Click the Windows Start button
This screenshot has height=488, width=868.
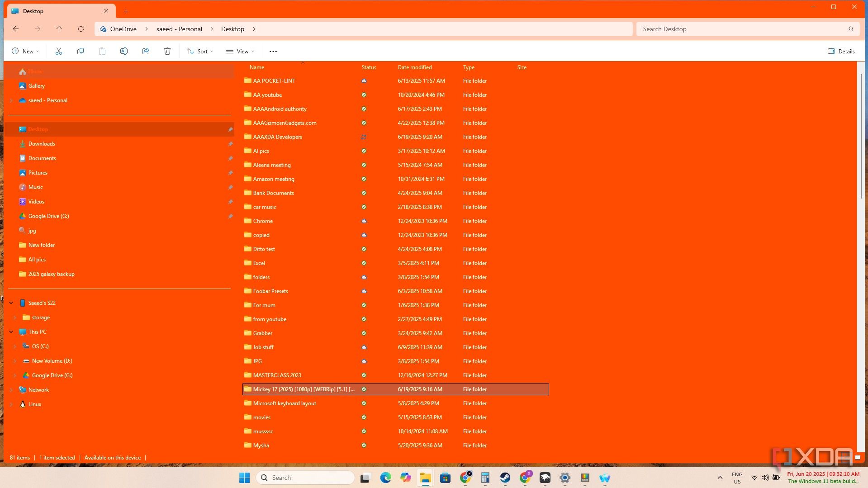coord(245,478)
